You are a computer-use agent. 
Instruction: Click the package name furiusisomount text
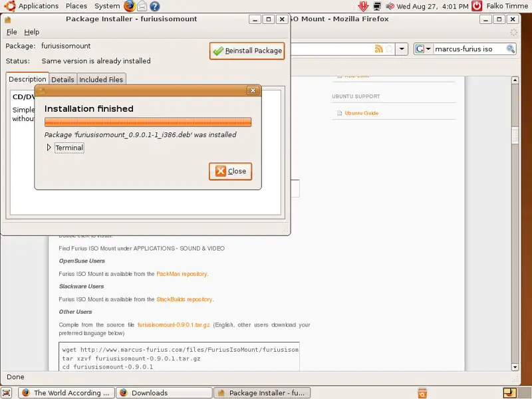click(x=66, y=46)
